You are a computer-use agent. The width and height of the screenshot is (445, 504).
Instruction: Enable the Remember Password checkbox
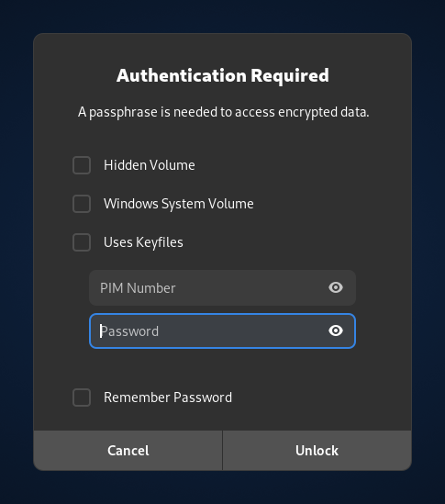pyautogui.click(x=82, y=398)
